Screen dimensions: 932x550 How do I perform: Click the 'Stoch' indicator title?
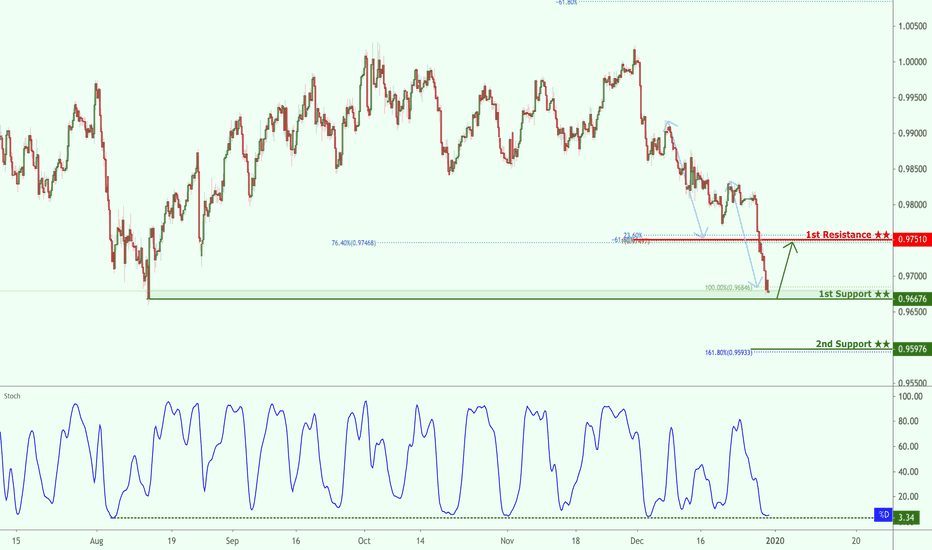[x=12, y=396]
